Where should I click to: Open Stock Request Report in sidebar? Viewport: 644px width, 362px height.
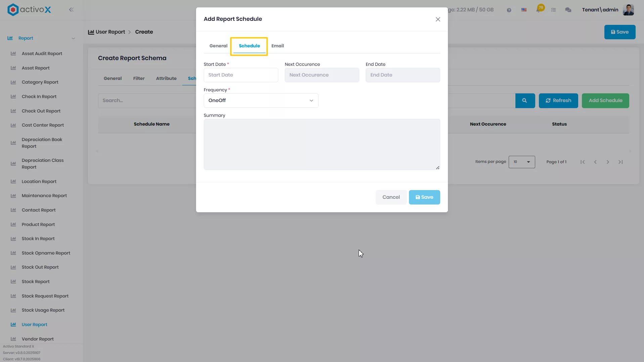pos(45,296)
